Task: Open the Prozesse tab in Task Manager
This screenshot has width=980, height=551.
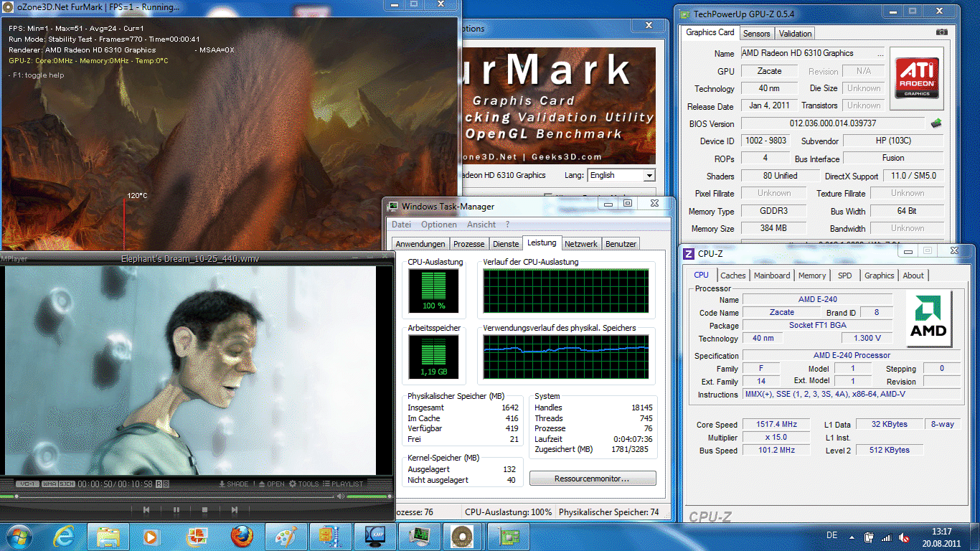Action: pos(468,244)
